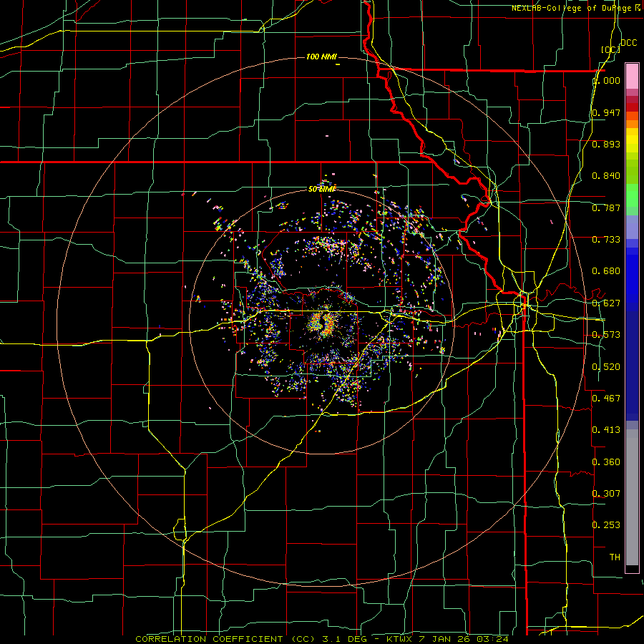The image size is (644, 644).
Task: Click the 100 NMI range ring label
Action: coord(321,57)
